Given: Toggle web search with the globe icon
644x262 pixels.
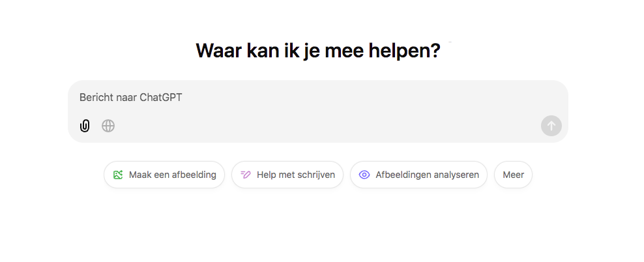Looking at the screenshot, I should tap(108, 126).
